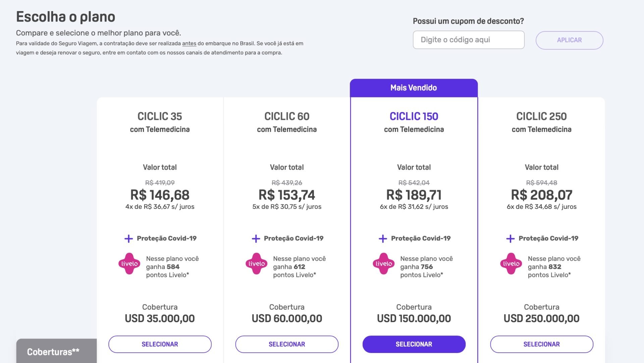Focus the coupon code input field
Screen dimensions: 644x363
(469, 40)
